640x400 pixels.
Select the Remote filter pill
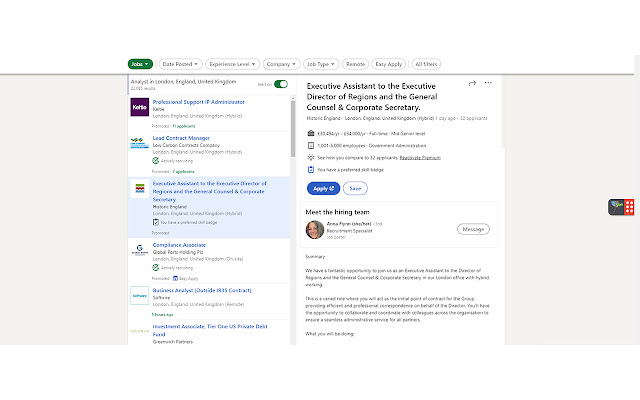pos(355,64)
